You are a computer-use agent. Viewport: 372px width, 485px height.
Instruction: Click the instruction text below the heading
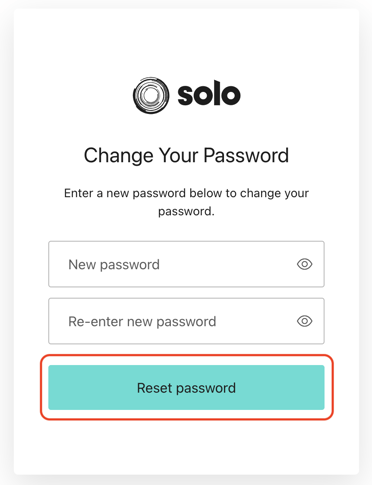pos(186,202)
